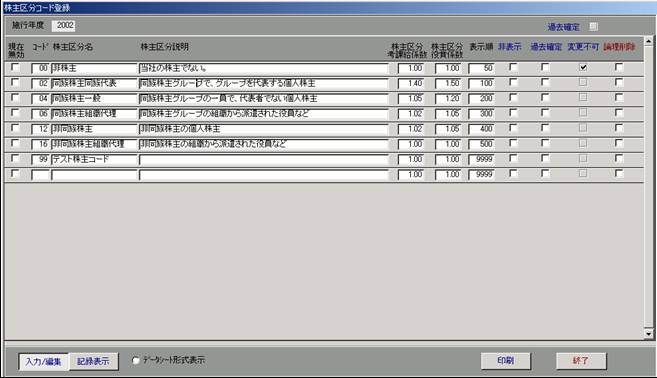657x378 pixels.
Task: Click scrollbar up arrow of the list
Action: (648, 41)
